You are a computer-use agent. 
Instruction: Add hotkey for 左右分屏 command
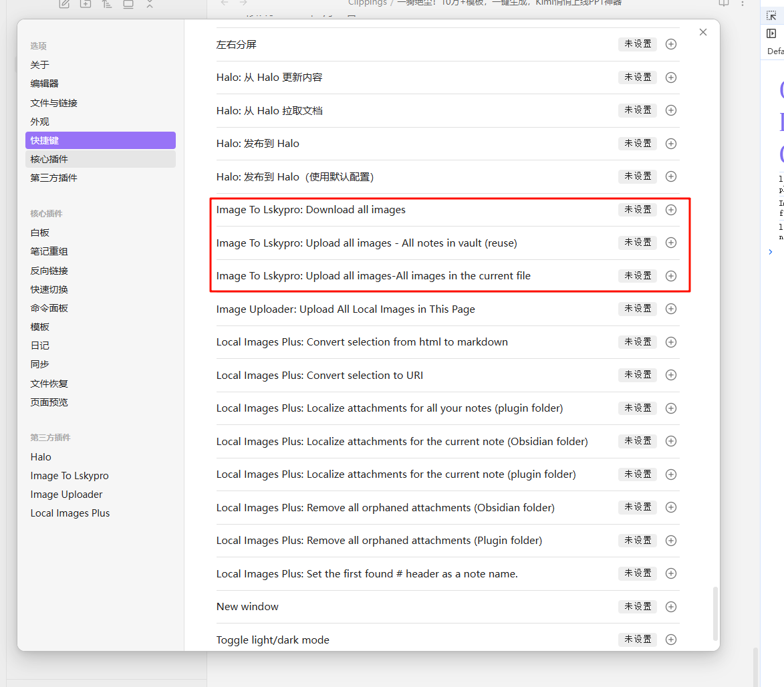click(x=671, y=44)
